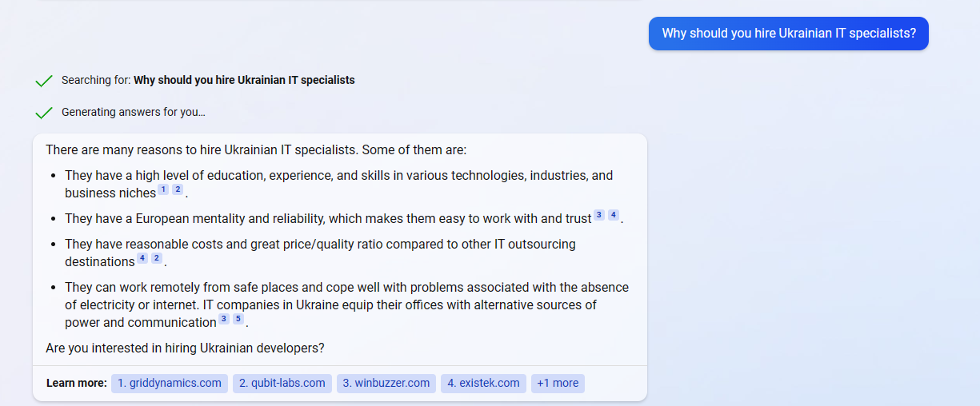Image resolution: width=980 pixels, height=406 pixels.
Task: Click the 'Learn more:' label
Action: (77, 384)
